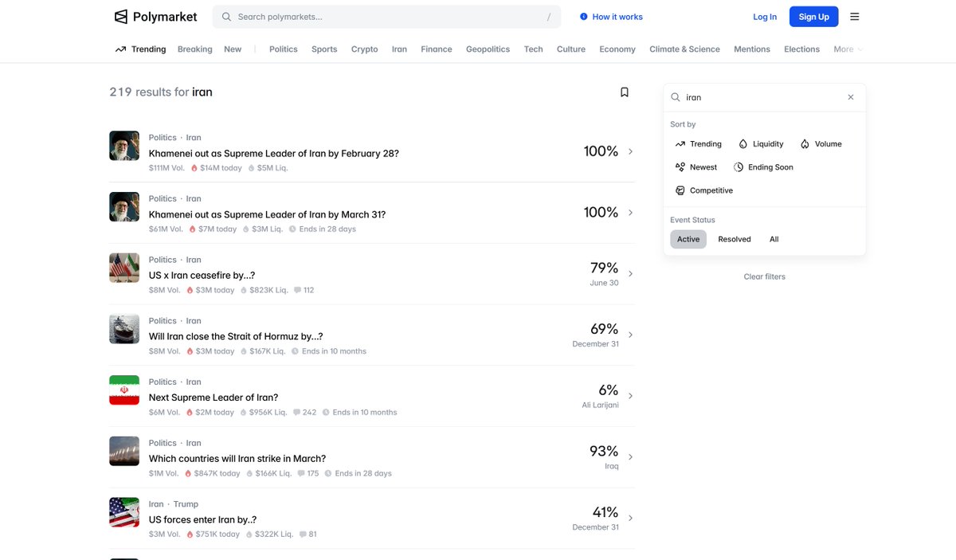Click Khamenei thumbnail for February 28 market
956x560 pixels.
coord(124,146)
